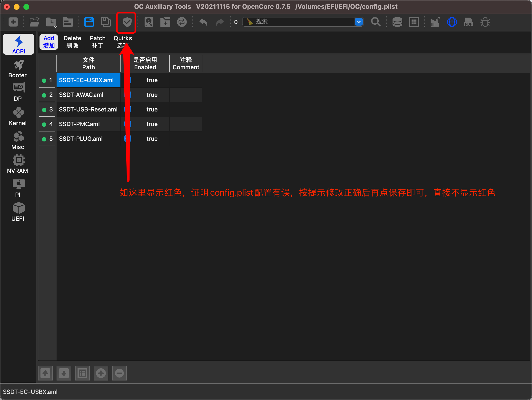Screen dimensions: 532x400
Task: Select the SSDT-PMC.aml row
Action: pyautogui.click(x=89, y=124)
